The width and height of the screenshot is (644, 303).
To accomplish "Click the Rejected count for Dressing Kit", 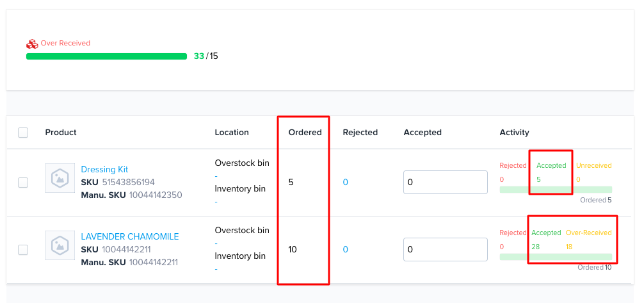I will [345, 183].
